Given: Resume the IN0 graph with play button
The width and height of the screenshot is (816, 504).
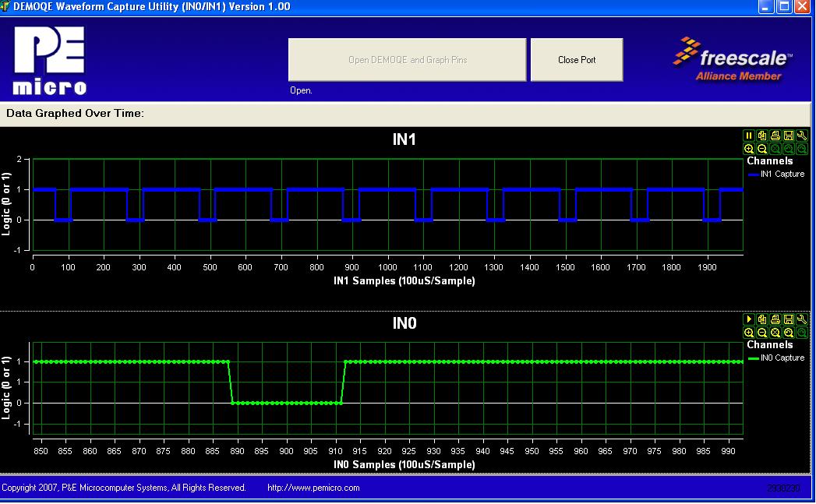Looking at the screenshot, I should click(x=749, y=319).
